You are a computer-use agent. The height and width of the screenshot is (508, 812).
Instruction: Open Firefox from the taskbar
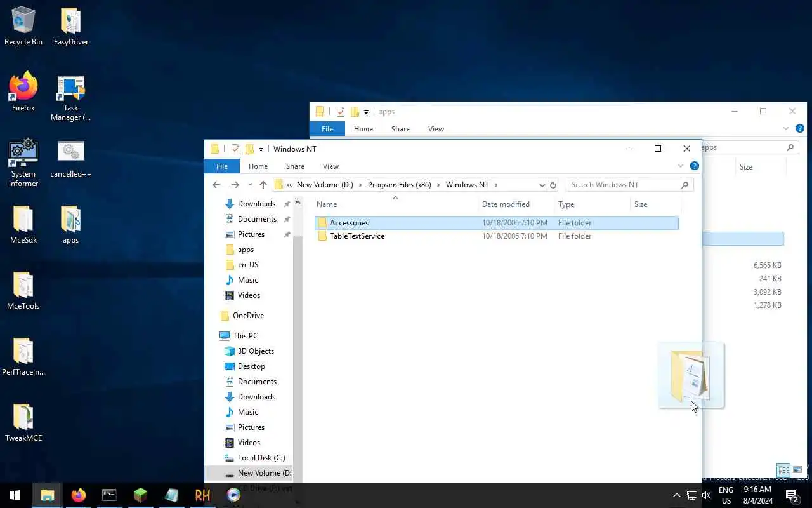point(79,495)
